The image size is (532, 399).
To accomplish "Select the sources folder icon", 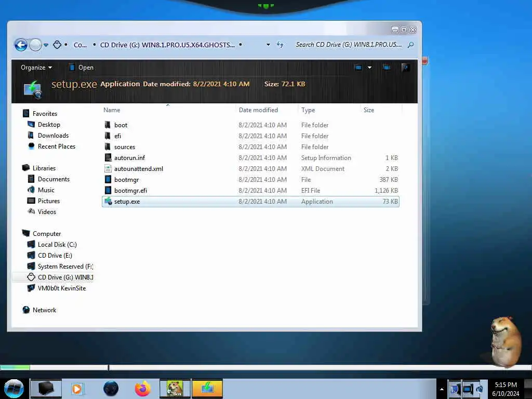I will pyautogui.click(x=108, y=147).
